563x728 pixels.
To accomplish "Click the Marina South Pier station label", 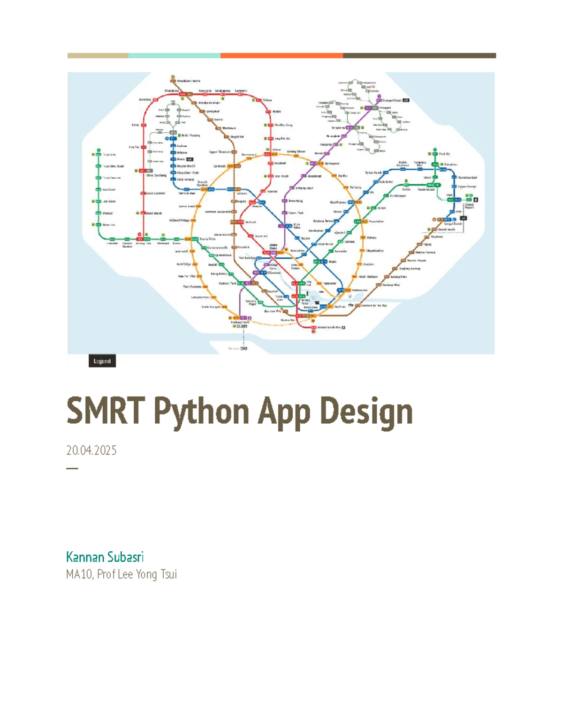I will click(329, 327).
